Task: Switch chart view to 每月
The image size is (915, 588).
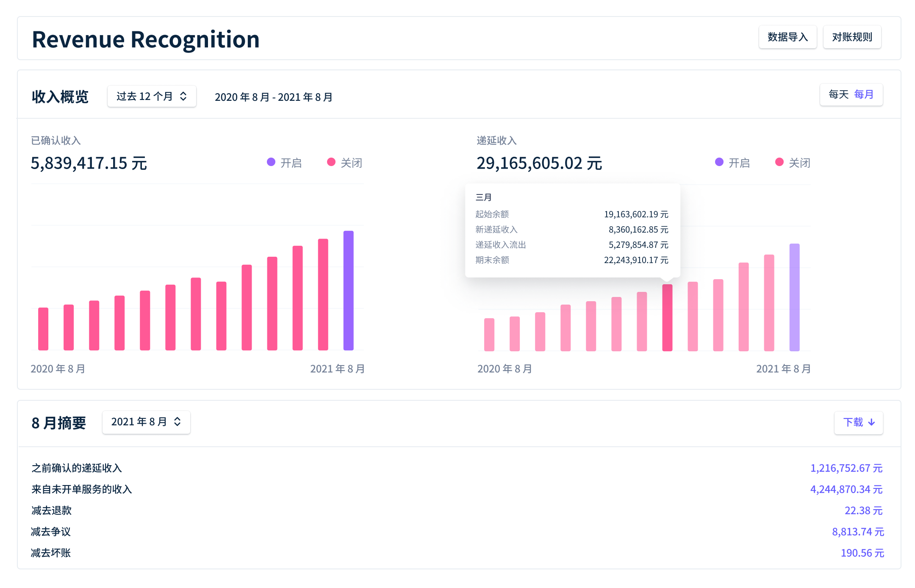Action: pos(864,94)
